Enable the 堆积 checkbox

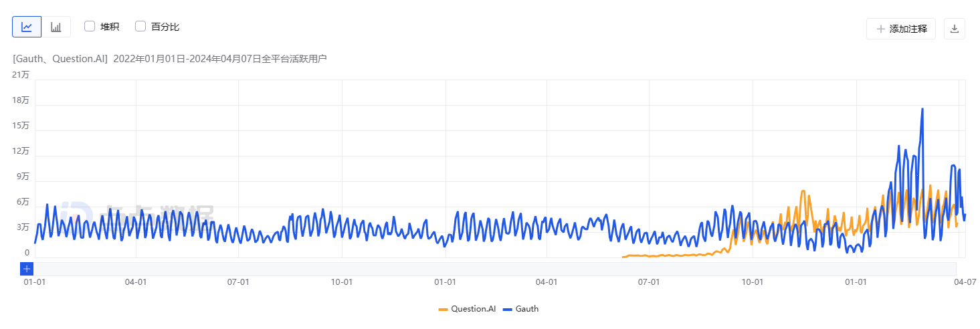coord(90,27)
